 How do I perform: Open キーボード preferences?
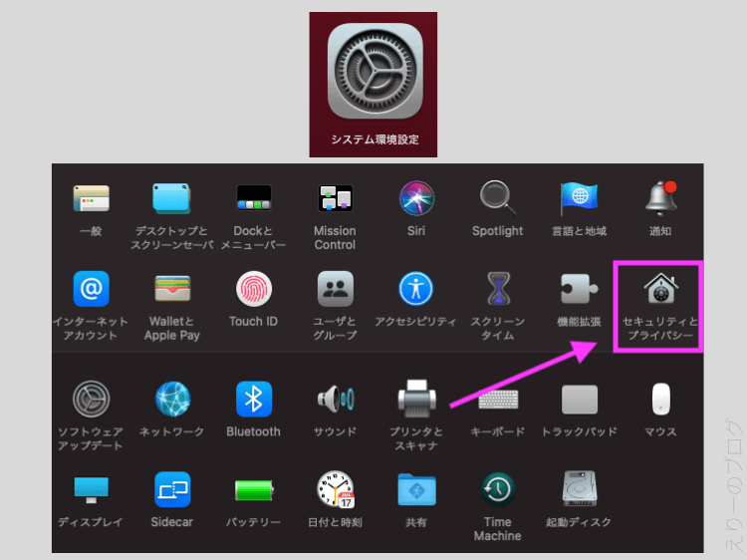coord(498,399)
